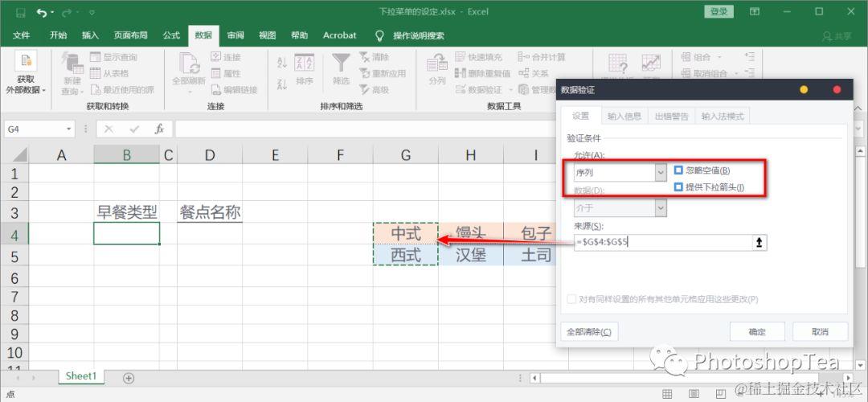This screenshot has width=868, height=402.
Task: Open the 数据 (Data) 介于 combo box
Action: pyautogui.click(x=620, y=207)
